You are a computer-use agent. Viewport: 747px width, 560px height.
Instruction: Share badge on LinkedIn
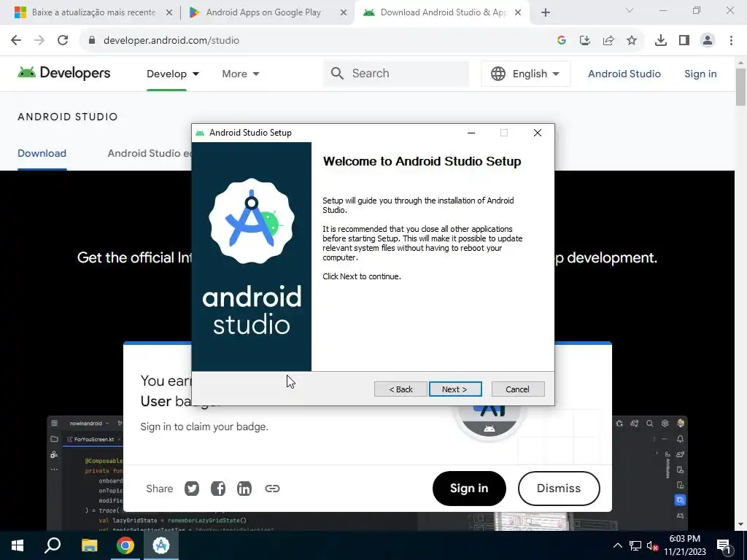[x=244, y=489]
